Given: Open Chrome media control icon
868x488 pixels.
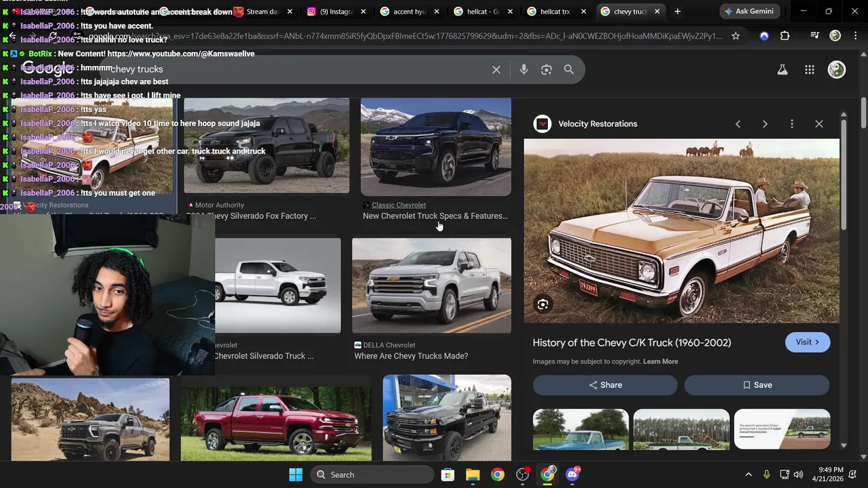Looking at the screenshot, I should (x=814, y=36).
